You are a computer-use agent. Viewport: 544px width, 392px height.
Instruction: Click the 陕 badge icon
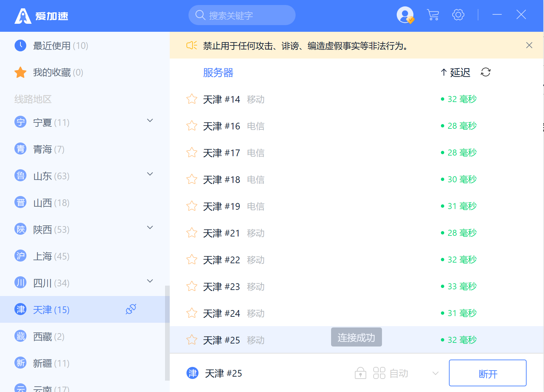(x=20, y=229)
